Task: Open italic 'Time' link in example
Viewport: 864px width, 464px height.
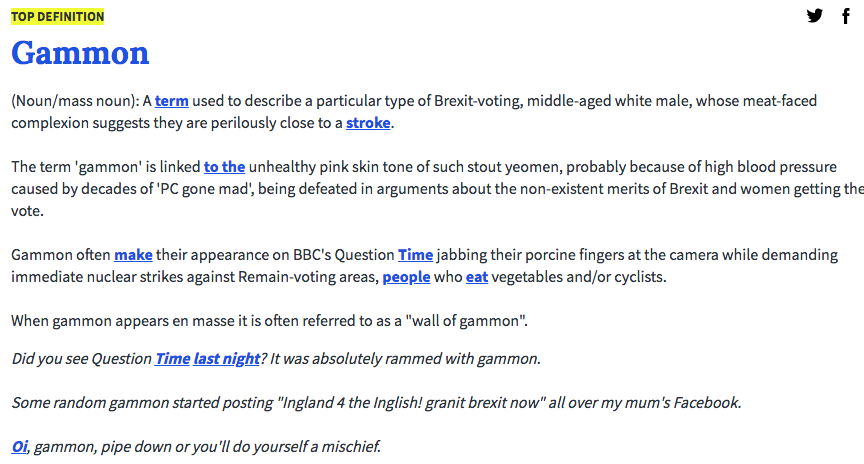Action: pos(172,358)
